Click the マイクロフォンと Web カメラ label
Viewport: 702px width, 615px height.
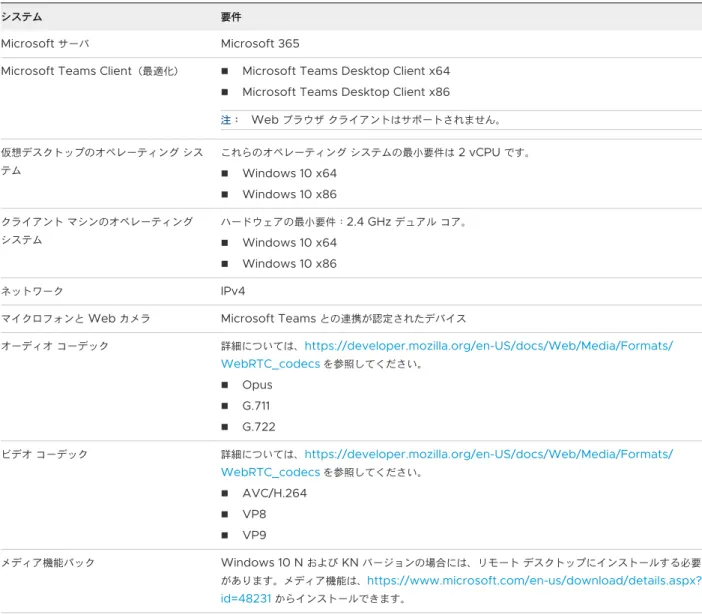pos(76,319)
